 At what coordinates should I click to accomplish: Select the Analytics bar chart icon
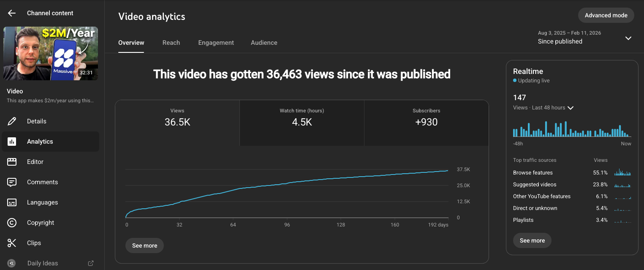coord(14,142)
